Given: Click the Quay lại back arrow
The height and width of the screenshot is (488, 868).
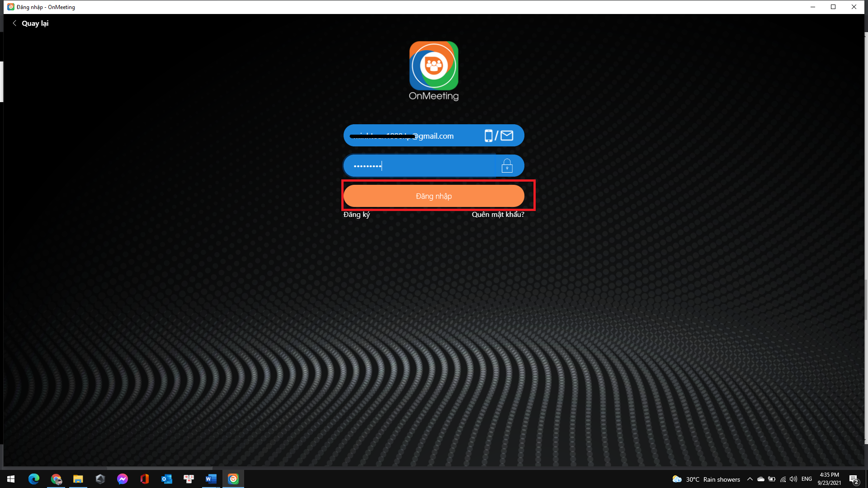Looking at the screenshot, I should coord(14,23).
